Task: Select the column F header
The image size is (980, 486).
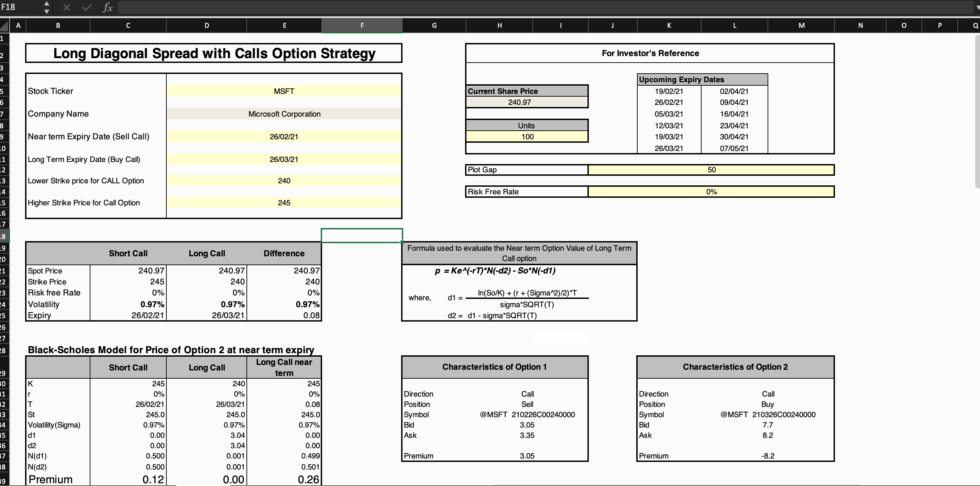Action: [x=362, y=25]
